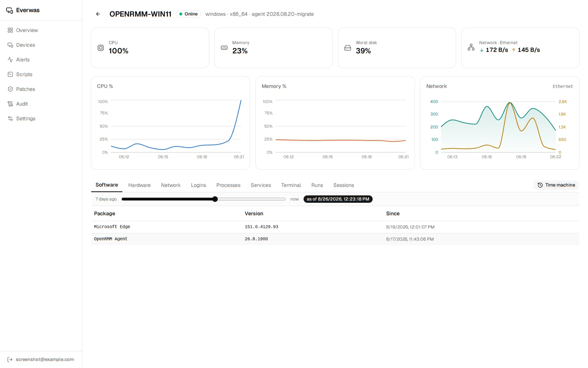Click version 151.0.4129.93
Viewport: 588px width, 368px height.
pyautogui.click(x=261, y=227)
